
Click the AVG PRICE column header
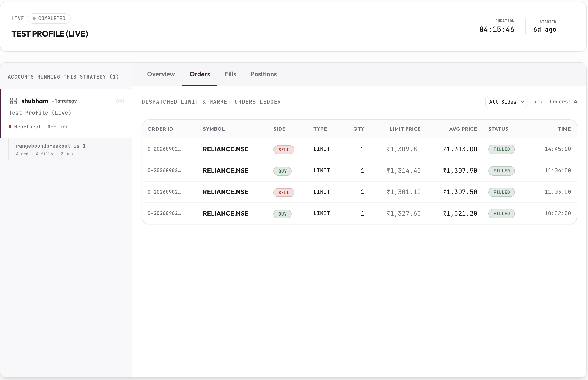(463, 129)
